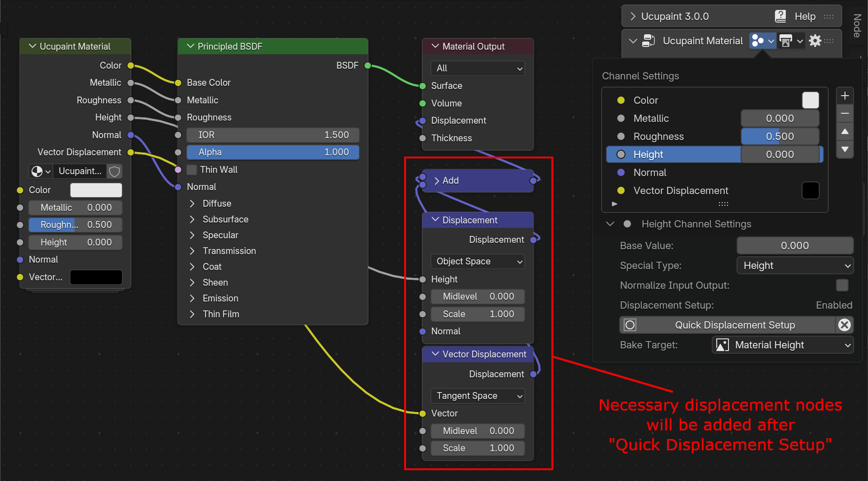Image resolution: width=868 pixels, height=481 pixels.
Task: Remove selected channel with minus button
Action: click(x=845, y=113)
